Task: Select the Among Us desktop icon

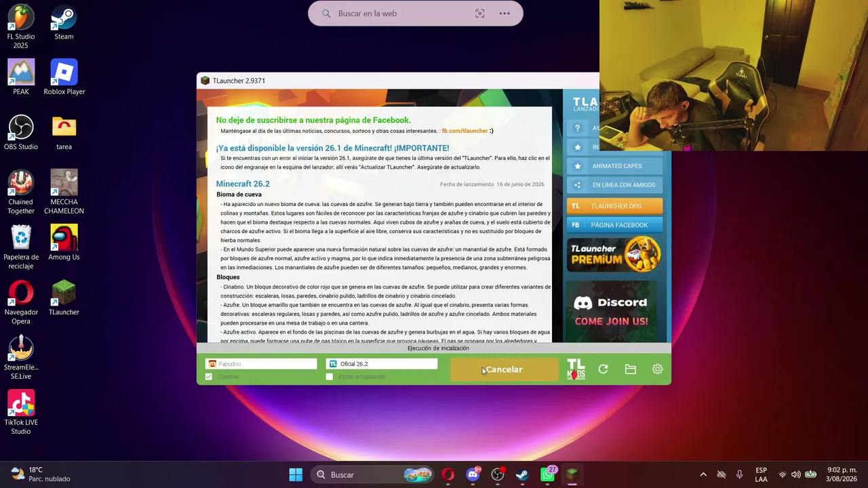Action: coord(64,243)
